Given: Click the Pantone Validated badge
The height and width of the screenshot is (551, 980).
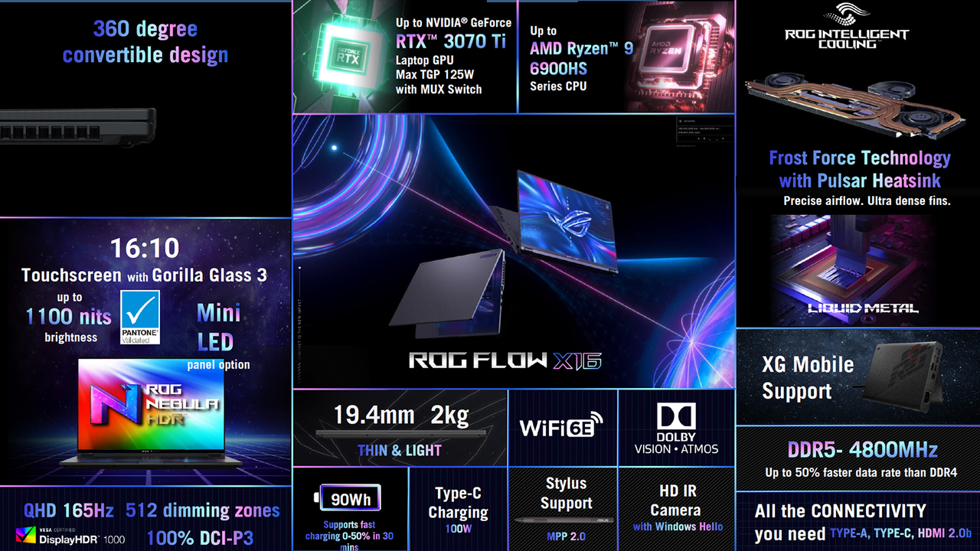Looking at the screenshot, I should [140, 317].
